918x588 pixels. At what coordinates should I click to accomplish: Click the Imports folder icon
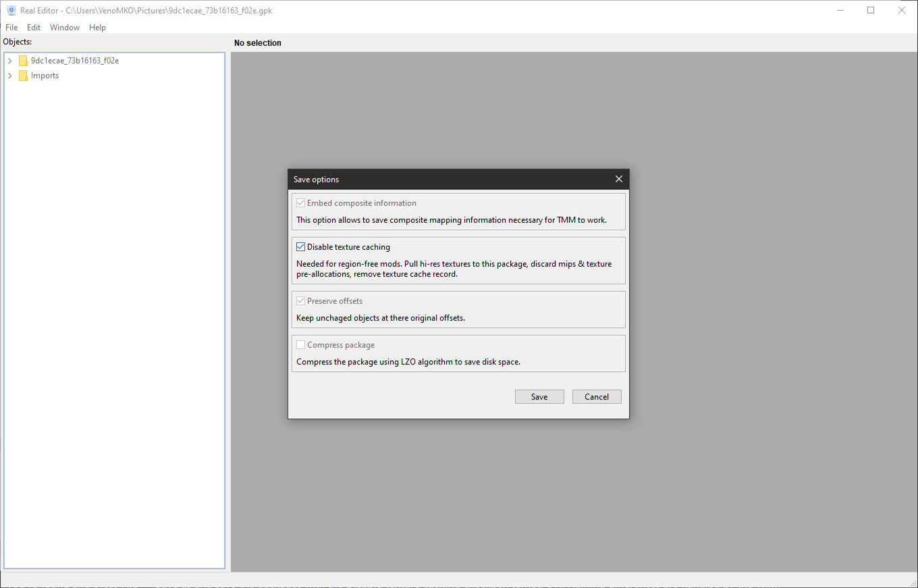23,76
